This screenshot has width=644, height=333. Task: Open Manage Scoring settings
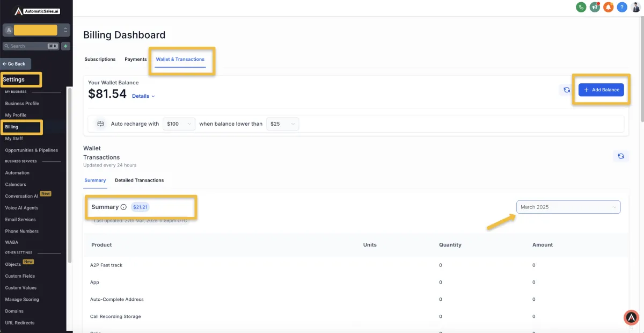coord(22,300)
